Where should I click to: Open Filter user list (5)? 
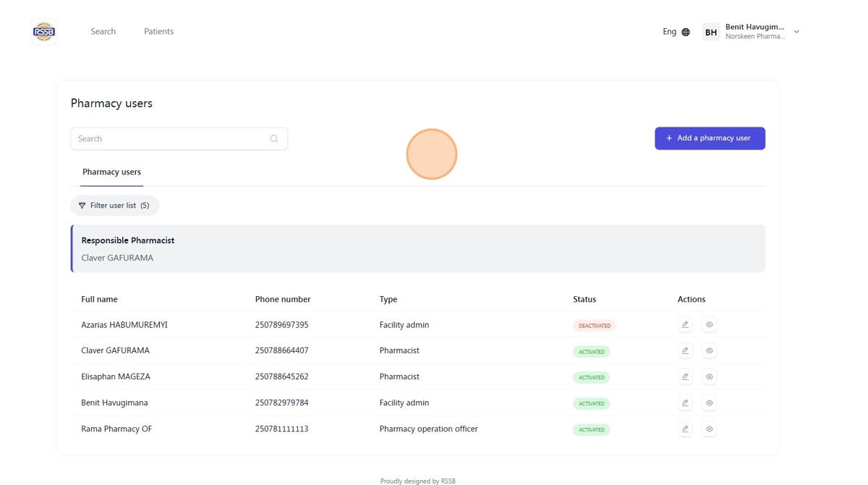(114, 206)
